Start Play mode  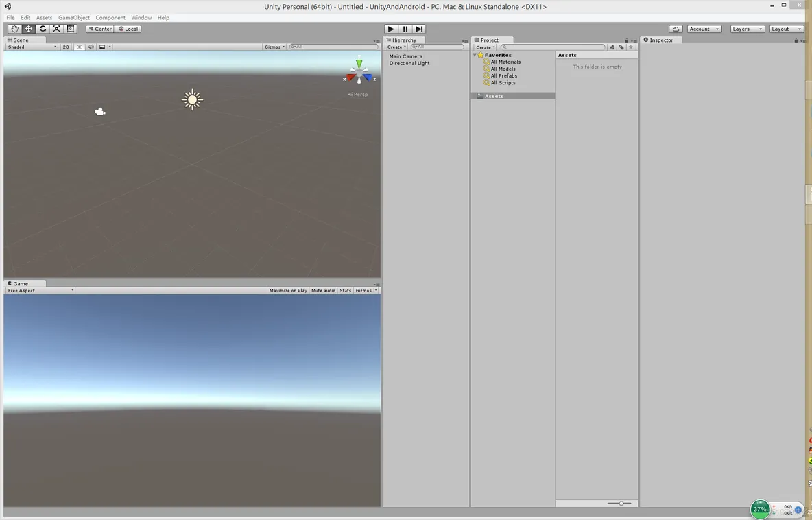click(391, 29)
